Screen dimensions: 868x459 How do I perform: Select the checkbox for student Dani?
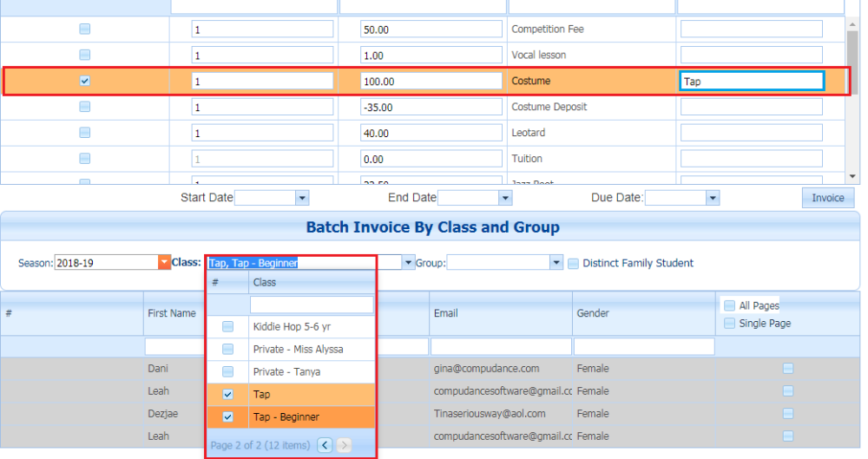788,368
